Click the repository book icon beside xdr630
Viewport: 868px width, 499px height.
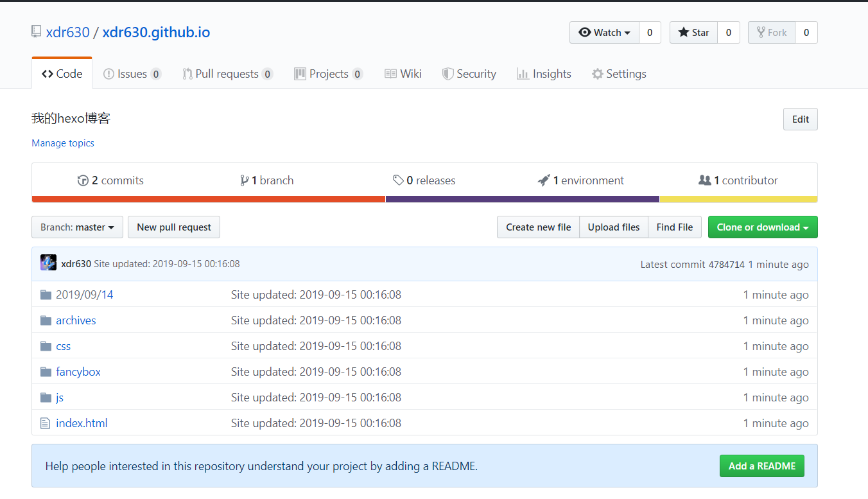pos(37,32)
